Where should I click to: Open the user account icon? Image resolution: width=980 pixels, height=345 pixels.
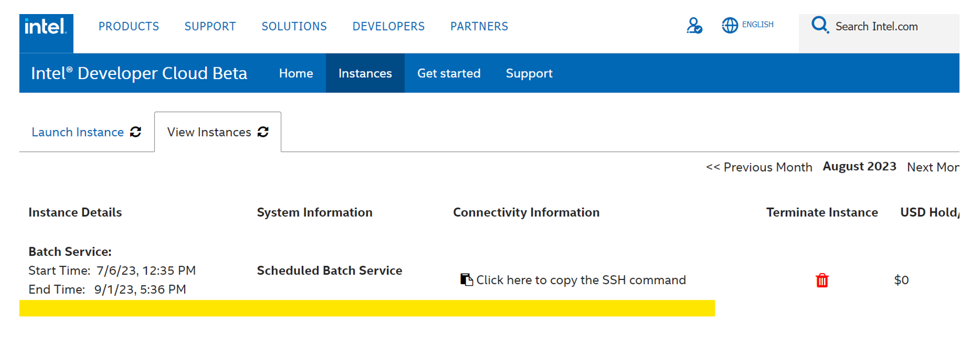694,26
